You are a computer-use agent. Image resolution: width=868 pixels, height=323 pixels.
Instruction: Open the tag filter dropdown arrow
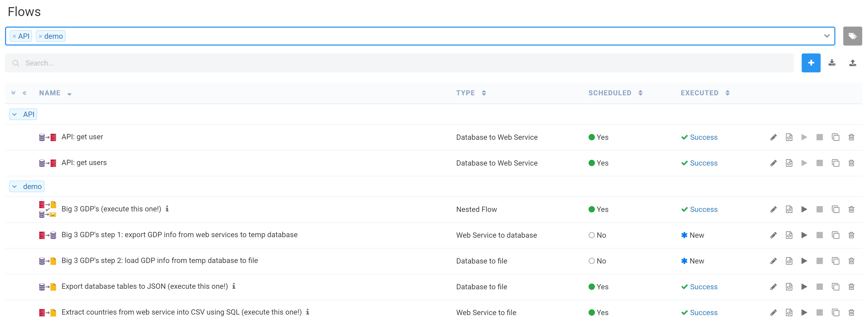click(826, 36)
